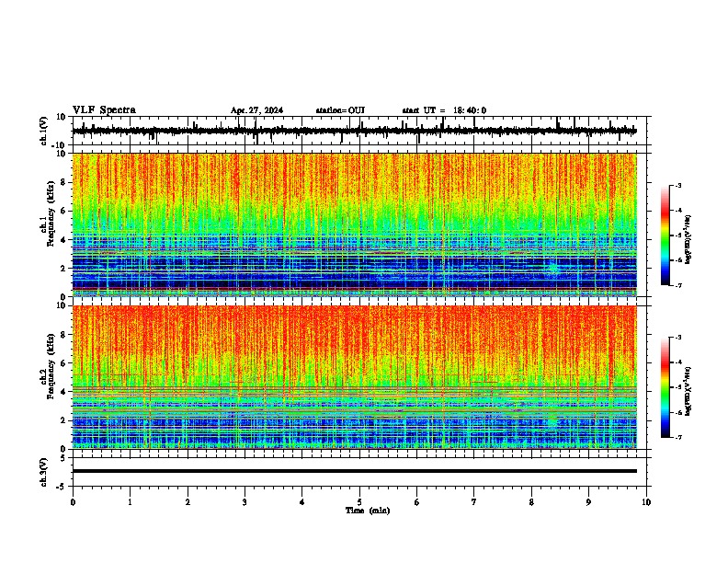The image size is (728, 563).
Task: Click the "8" kHz tick label of ch.2 spectrogram
Action: (x=63, y=335)
